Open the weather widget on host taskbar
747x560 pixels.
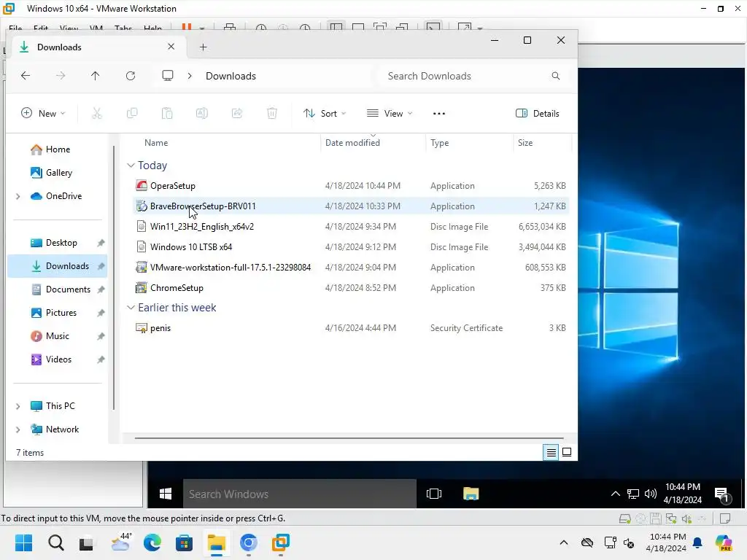coord(121,542)
